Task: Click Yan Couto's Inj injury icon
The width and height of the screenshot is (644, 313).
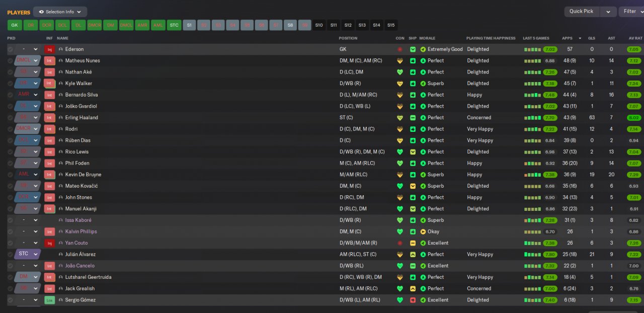Action: coord(49,243)
